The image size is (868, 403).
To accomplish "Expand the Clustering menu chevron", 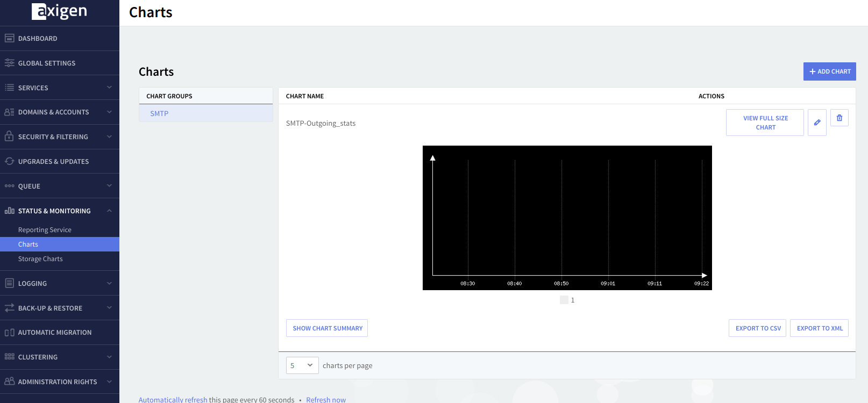I will 109,357.
